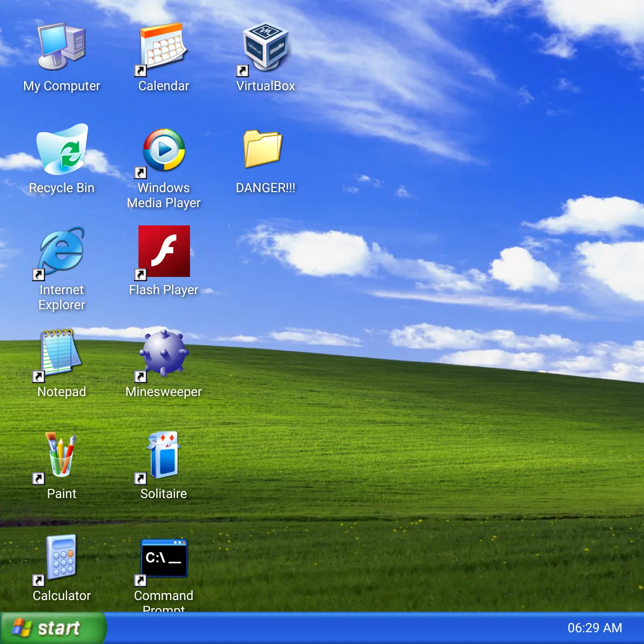Screen dimensions: 644x644
Task: Click the "Internet Explorer" label text
Action: point(62,297)
